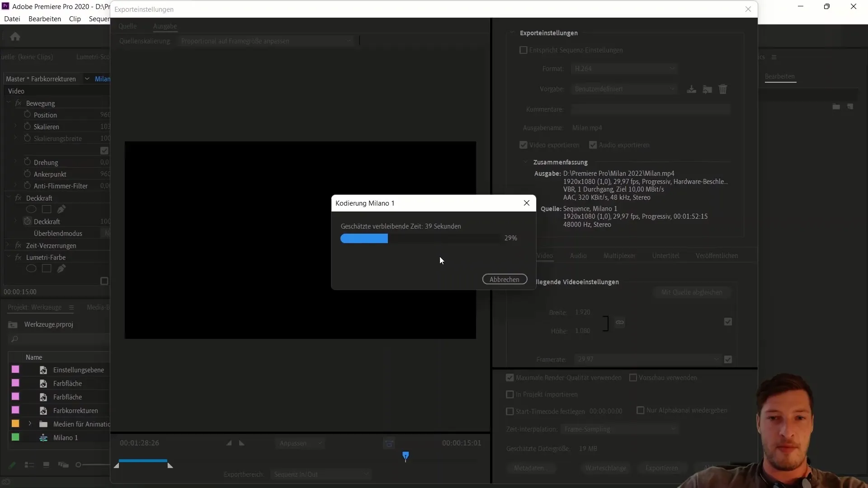The image size is (868, 488).
Task: Click pink label swatch of Einstellungsebene
Action: click(x=15, y=370)
